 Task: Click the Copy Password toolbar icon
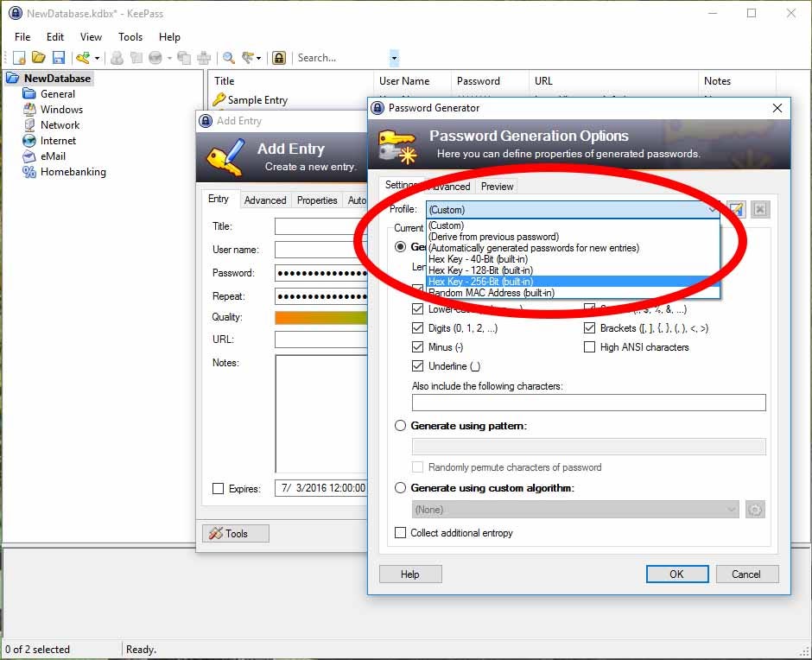(136, 58)
